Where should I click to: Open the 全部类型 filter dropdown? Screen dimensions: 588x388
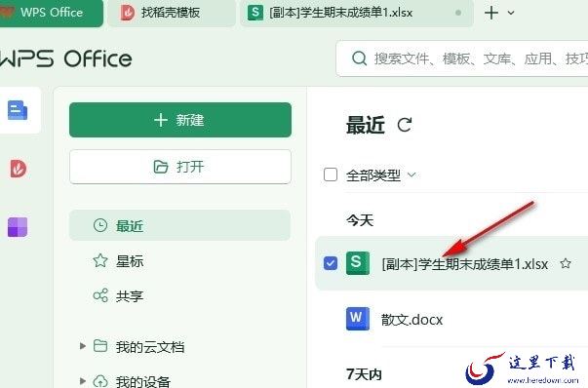click(x=380, y=175)
